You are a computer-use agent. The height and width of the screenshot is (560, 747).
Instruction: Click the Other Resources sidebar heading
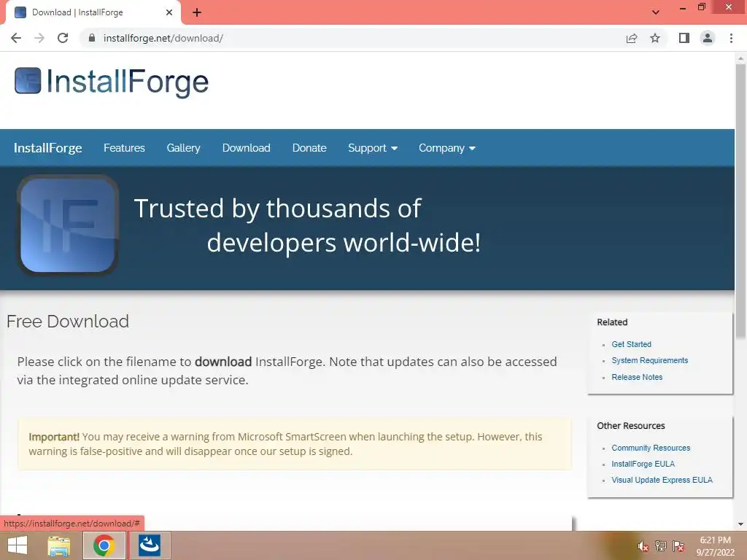point(631,426)
